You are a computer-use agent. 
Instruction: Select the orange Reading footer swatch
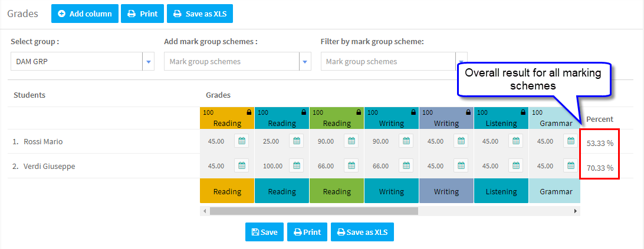(x=227, y=191)
